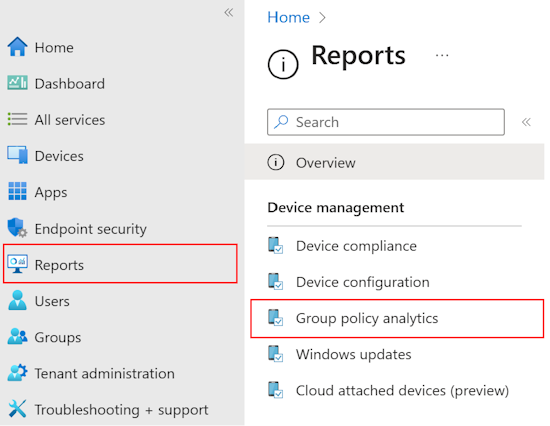Click the magnifier icon in Search box

281,122
